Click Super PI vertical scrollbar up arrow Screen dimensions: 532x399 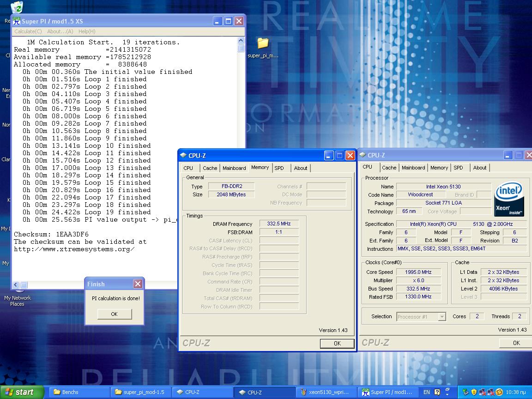(241, 40)
